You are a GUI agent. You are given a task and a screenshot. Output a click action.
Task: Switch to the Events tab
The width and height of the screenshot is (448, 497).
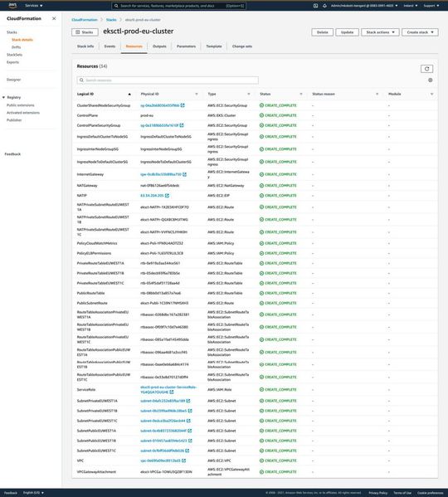pyautogui.click(x=110, y=46)
